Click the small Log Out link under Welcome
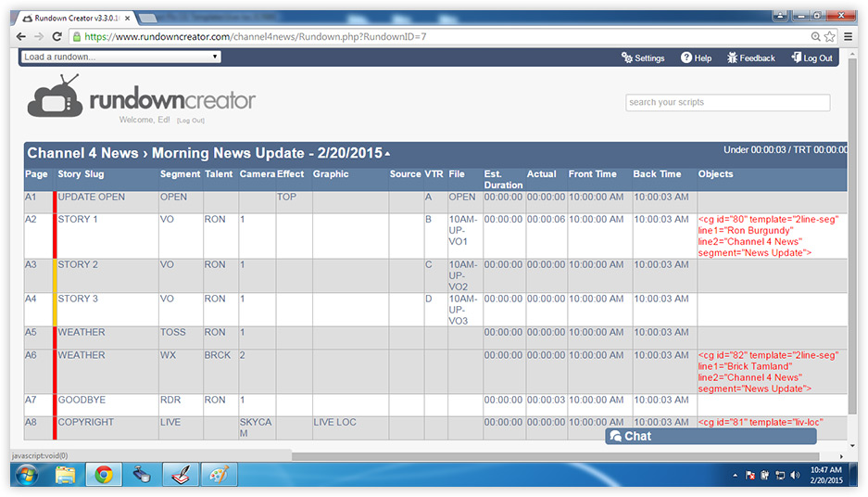Image resolution: width=868 pixels, height=497 pixels. coord(191,121)
